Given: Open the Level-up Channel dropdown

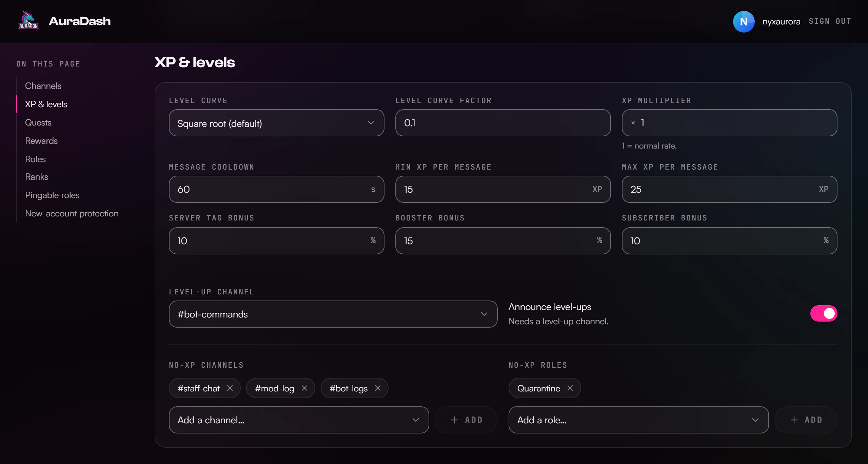Looking at the screenshot, I should [333, 314].
